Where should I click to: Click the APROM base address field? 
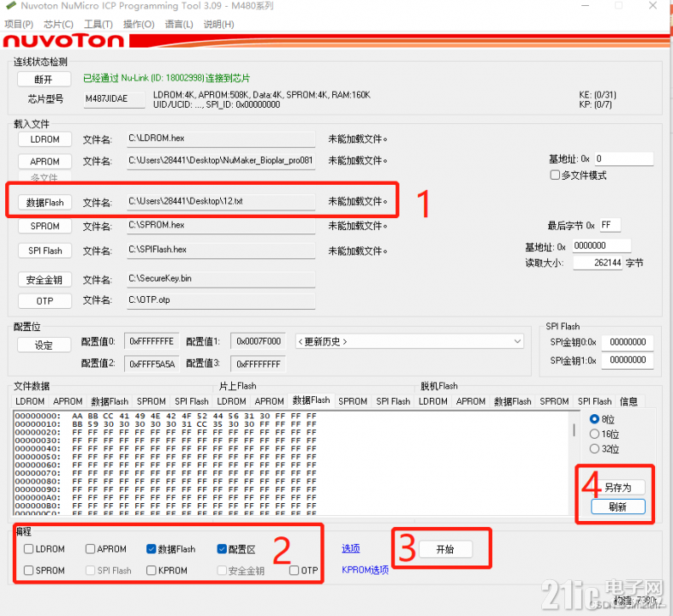pos(623,159)
